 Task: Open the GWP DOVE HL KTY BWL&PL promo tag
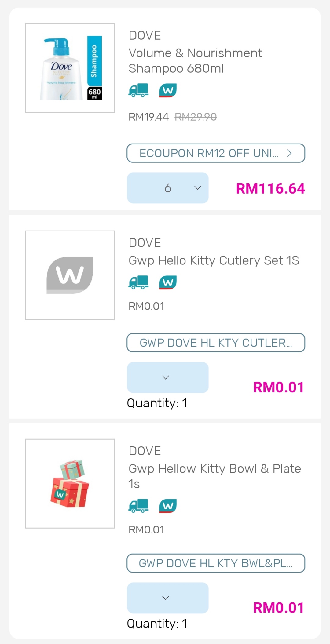[216, 563]
